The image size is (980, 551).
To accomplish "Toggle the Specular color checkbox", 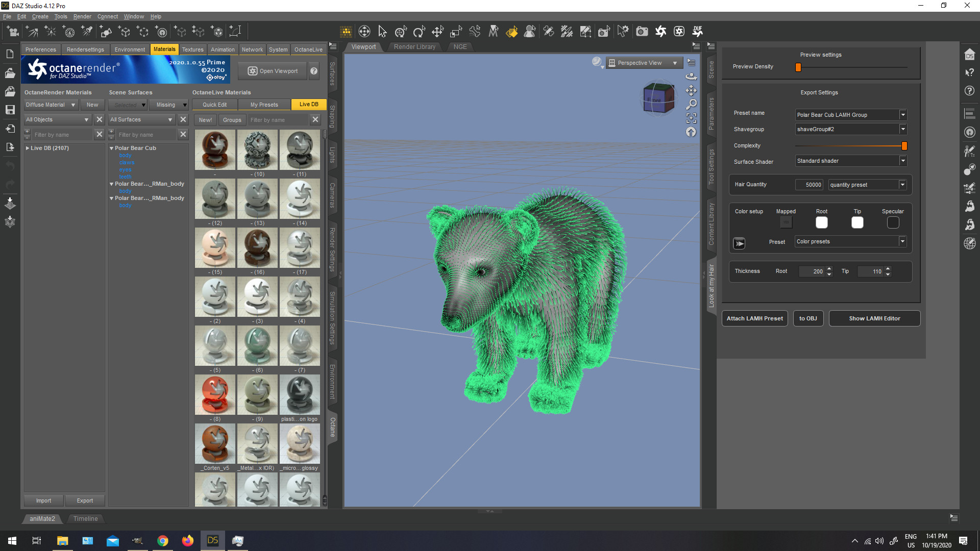I will point(893,222).
